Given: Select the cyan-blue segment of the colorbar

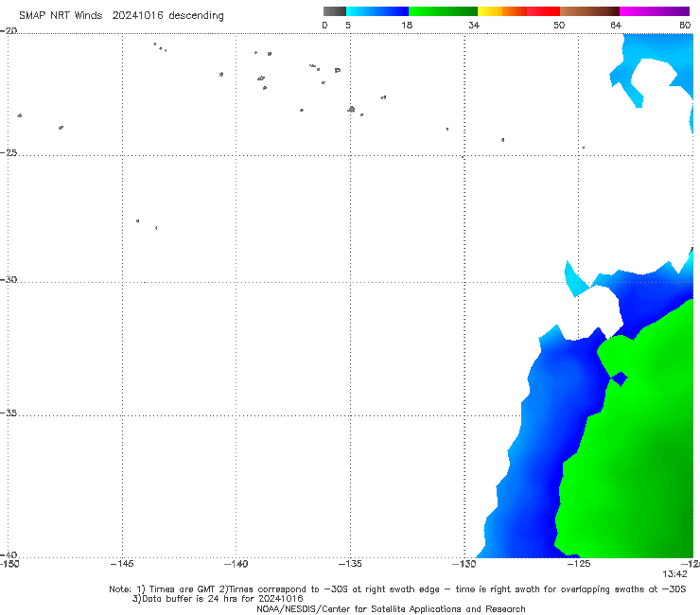Looking at the screenshot, I should [377, 11].
